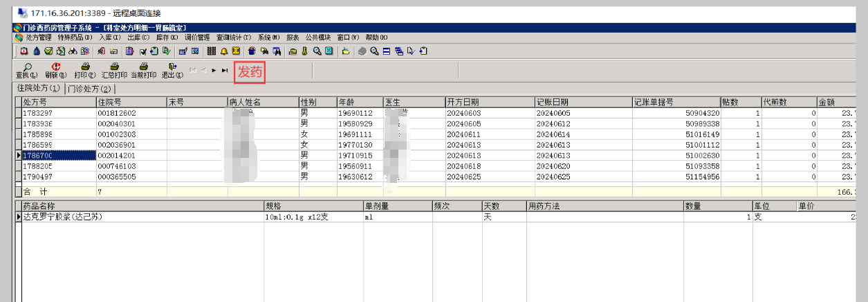Click the white clipboard with blue arrow icon
This screenshot has width=868, height=302.
[x=422, y=51]
